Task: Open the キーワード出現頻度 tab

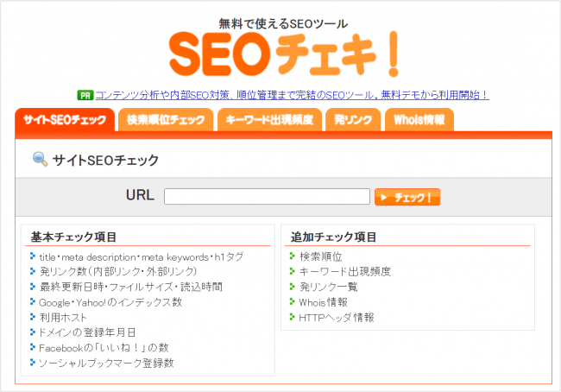Action: pos(269,120)
